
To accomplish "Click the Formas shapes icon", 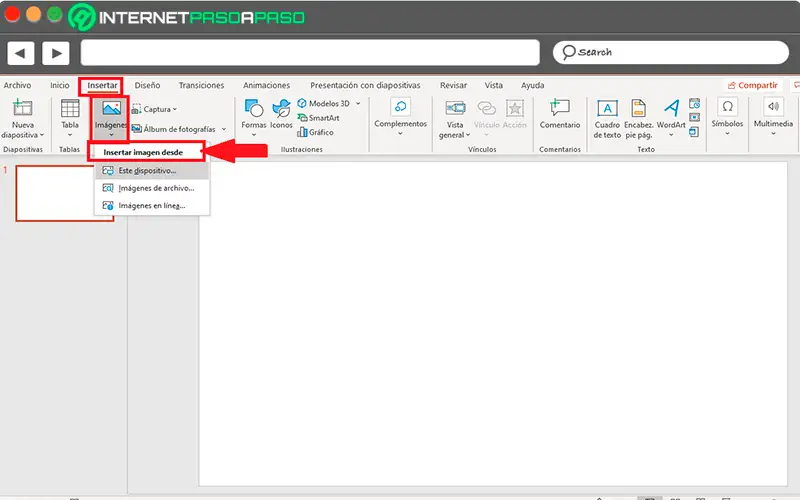I will tap(254, 108).
